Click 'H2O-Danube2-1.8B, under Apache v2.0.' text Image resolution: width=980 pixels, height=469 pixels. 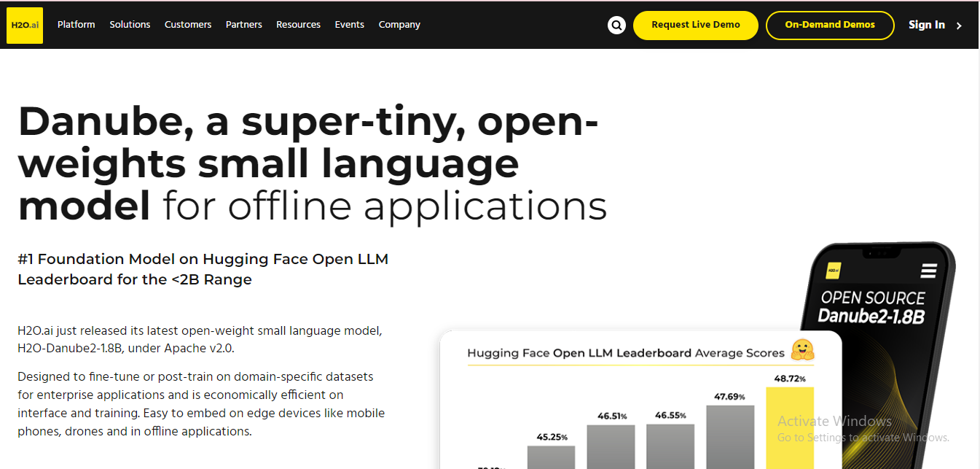click(x=126, y=349)
